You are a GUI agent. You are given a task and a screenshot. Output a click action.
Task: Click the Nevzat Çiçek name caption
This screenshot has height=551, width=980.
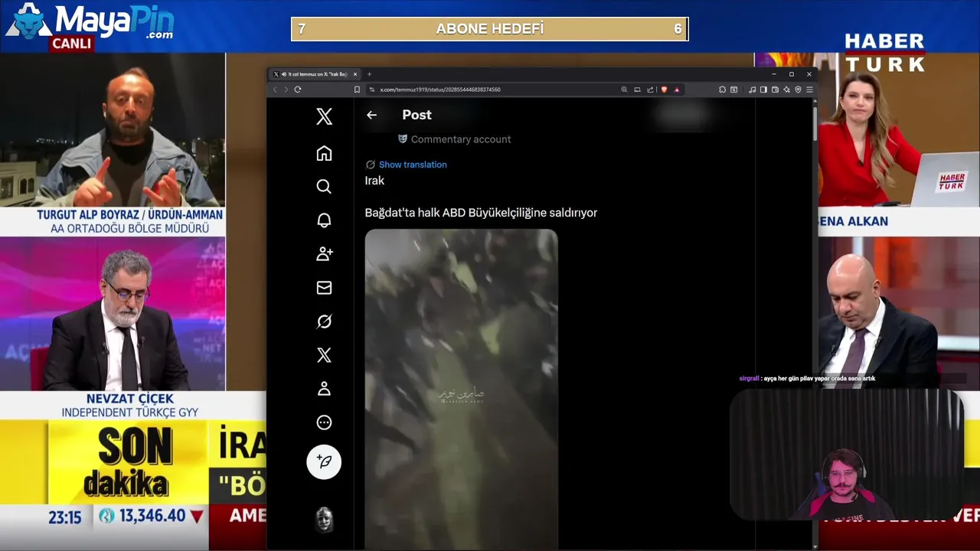coord(130,399)
